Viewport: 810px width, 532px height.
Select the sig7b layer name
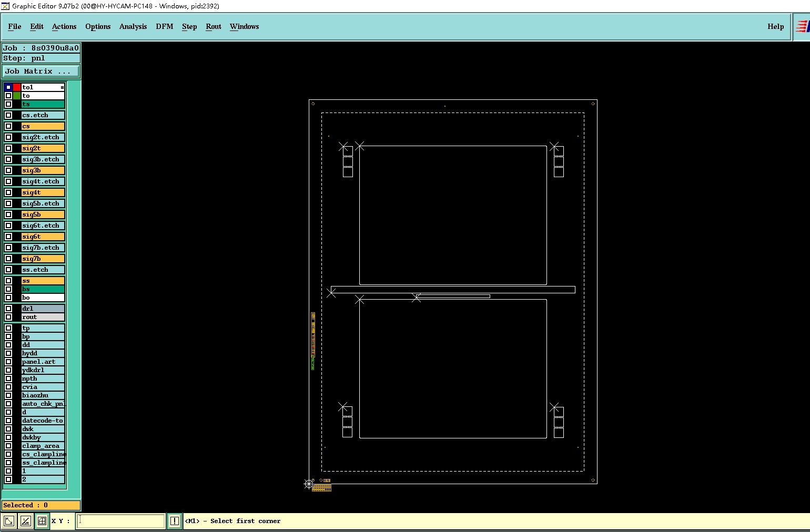pos(43,259)
